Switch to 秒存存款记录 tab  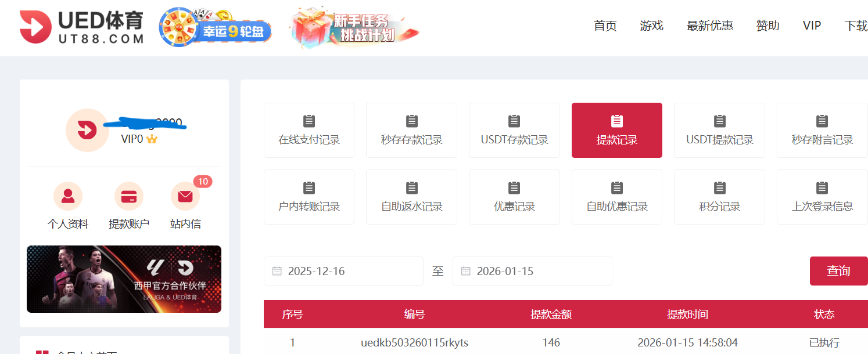[x=411, y=130]
